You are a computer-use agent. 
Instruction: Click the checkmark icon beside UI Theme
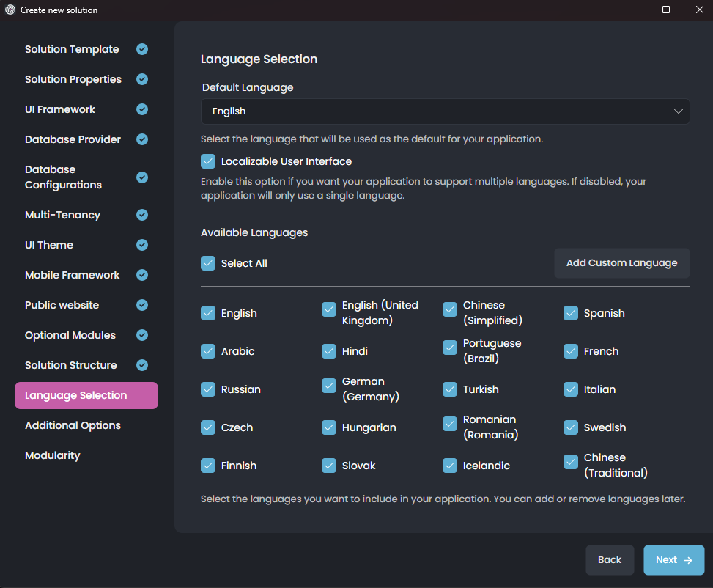coord(141,244)
